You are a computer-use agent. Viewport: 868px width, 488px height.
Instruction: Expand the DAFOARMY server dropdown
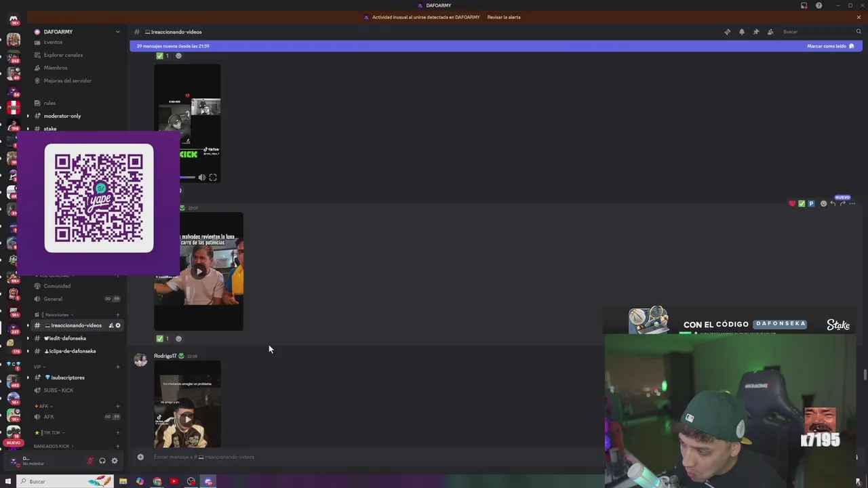point(117,32)
